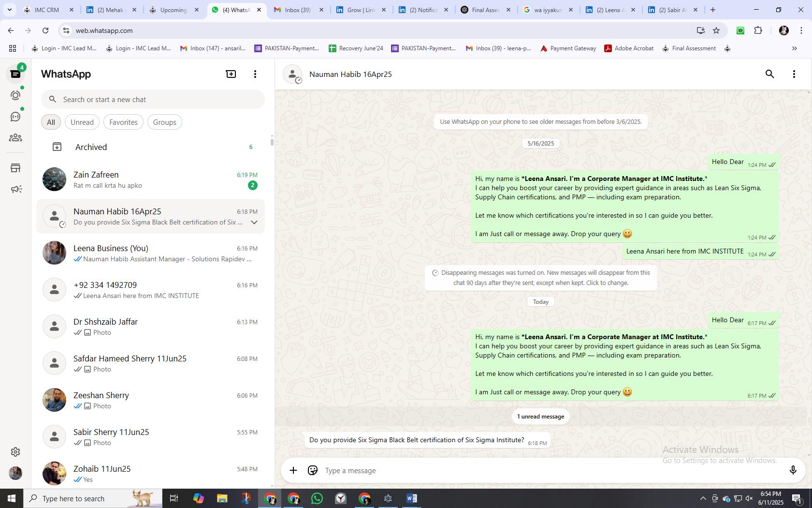Image resolution: width=812 pixels, height=508 pixels.
Task: Bookmark this page with the star icon
Action: (716, 30)
